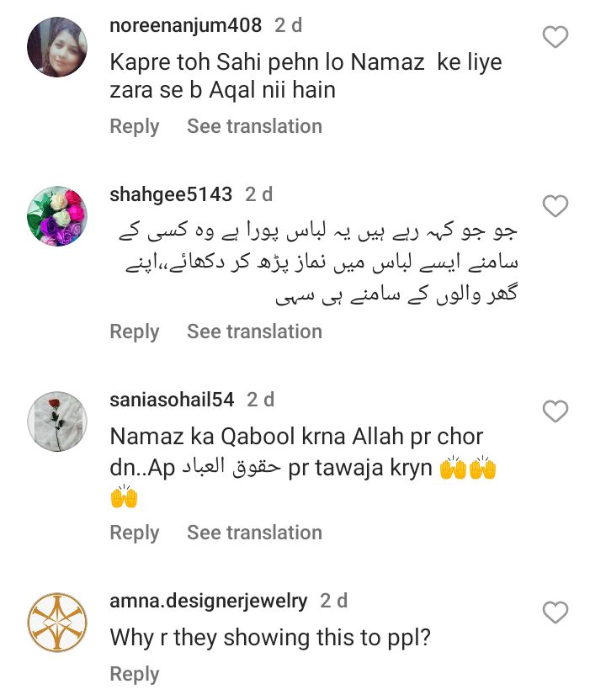Reply to shahgee5143's Urdu comment
The width and height of the screenshot is (606, 700).
(134, 331)
